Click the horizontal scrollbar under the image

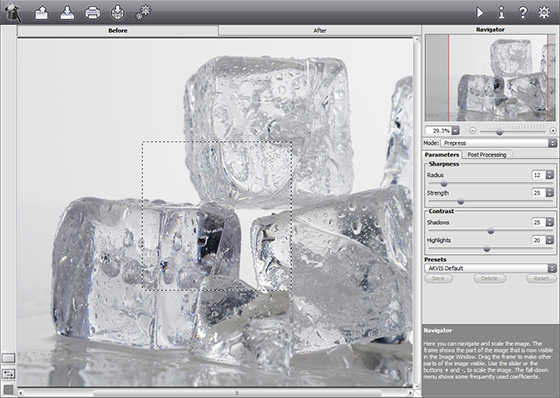[216, 393]
